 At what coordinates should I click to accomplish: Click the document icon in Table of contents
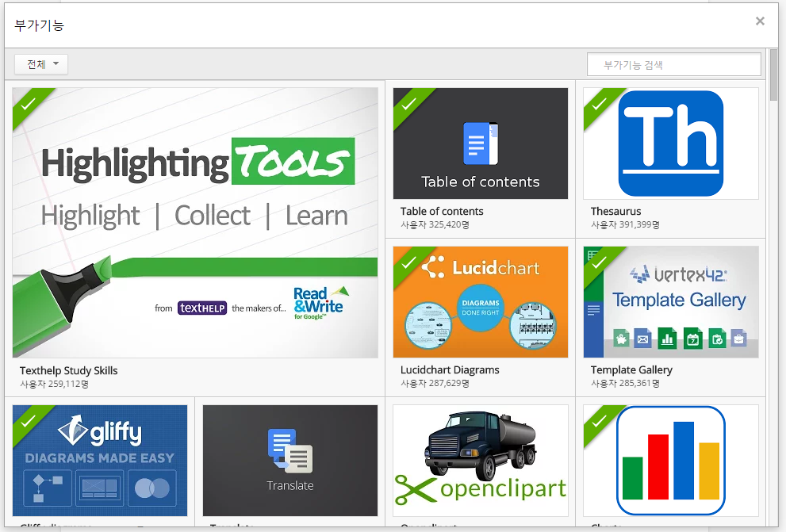coord(481,144)
